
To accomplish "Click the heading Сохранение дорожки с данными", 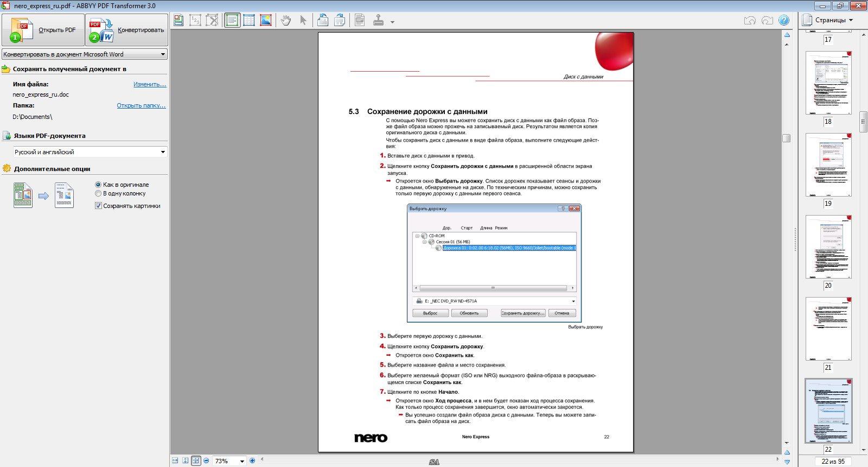I will pyautogui.click(x=427, y=111).
